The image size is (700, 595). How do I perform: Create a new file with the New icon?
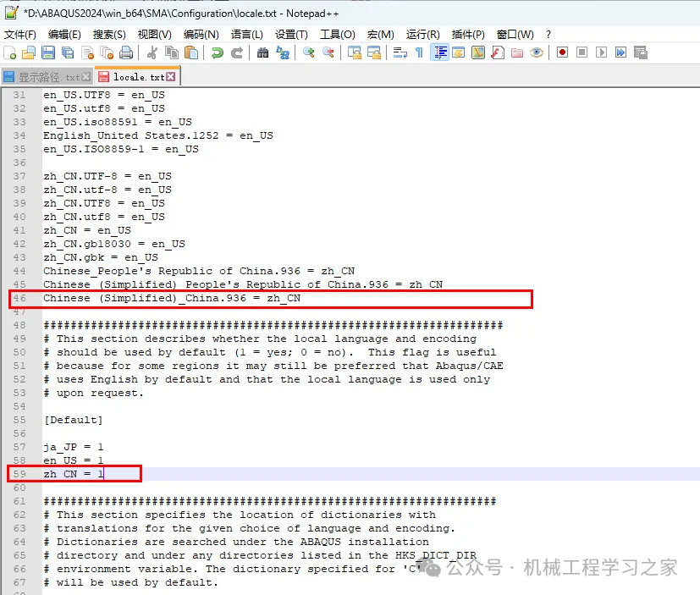point(10,52)
